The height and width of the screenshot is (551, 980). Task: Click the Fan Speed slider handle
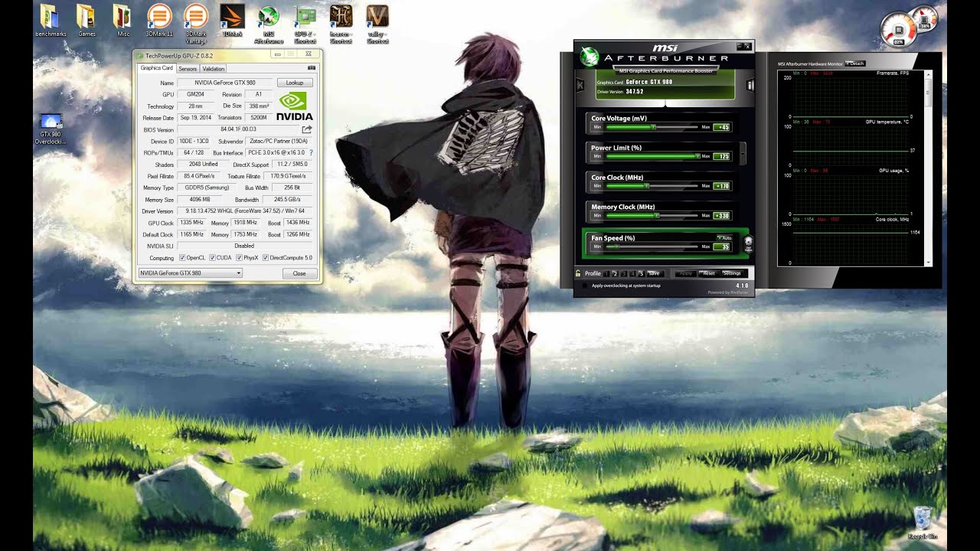[x=616, y=246]
